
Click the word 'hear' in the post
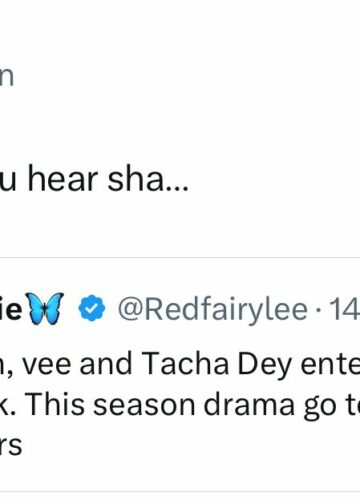point(63,179)
